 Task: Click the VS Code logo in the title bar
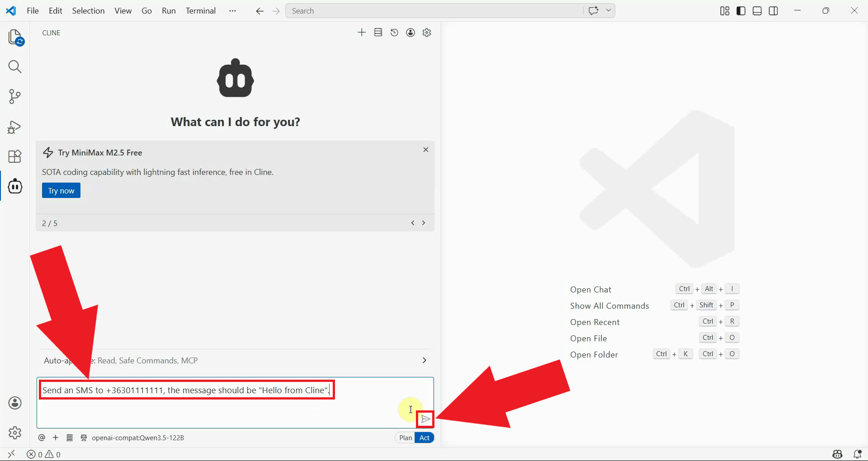point(11,11)
